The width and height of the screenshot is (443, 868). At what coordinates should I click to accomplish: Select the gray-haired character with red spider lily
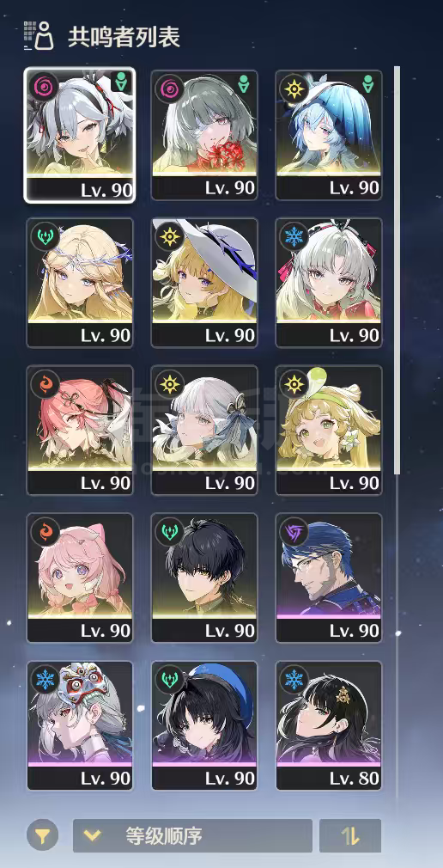point(204,135)
